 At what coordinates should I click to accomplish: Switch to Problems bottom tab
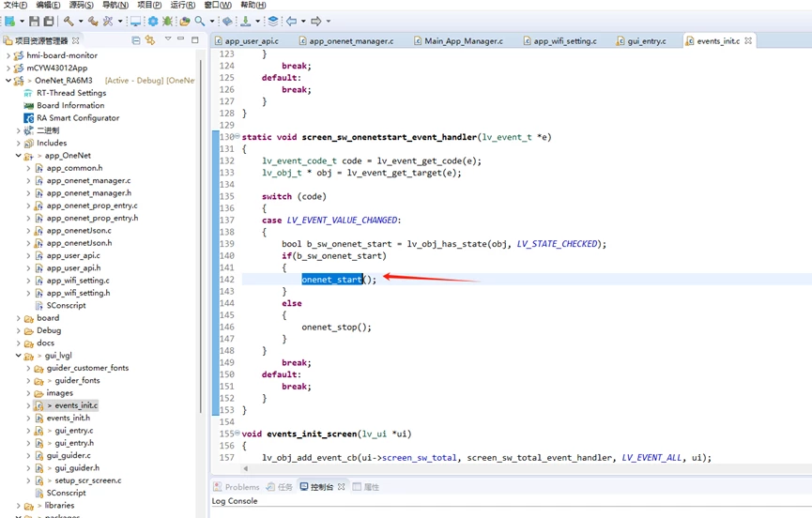coord(237,487)
